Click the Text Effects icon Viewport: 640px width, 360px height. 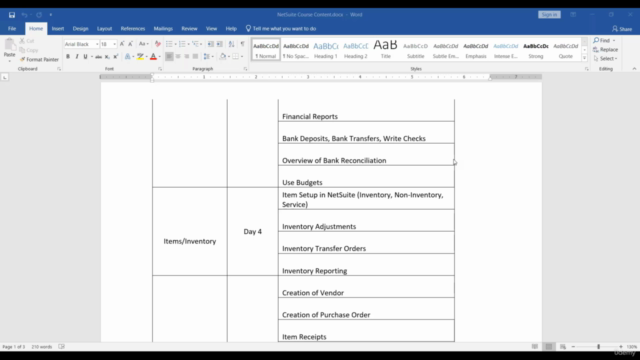pyautogui.click(x=127, y=57)
